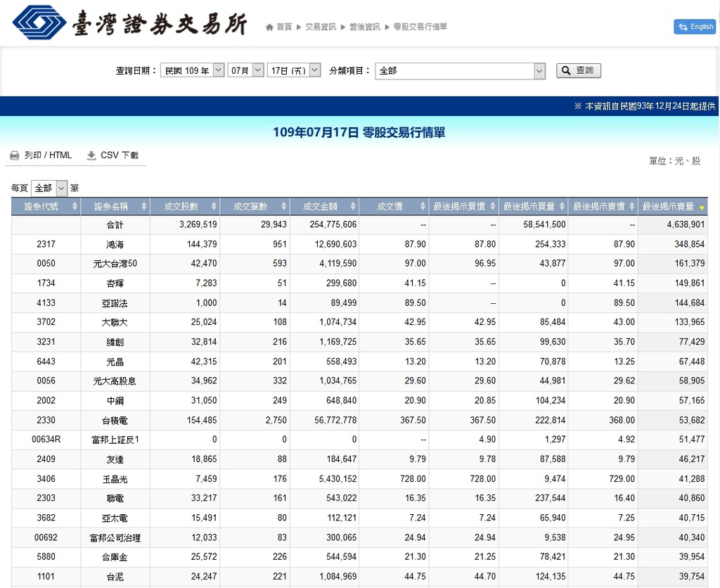The width and height of the screenshot is (720, 588).
Task: Click stock code 5880 cell
Action: click(46, 557)
